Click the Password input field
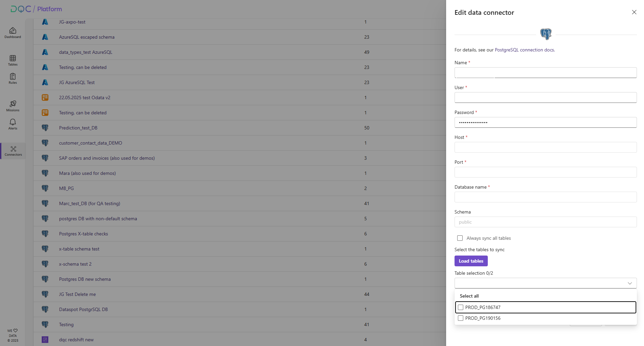This screenshot has width=644, height=346. tap(545, 122)
